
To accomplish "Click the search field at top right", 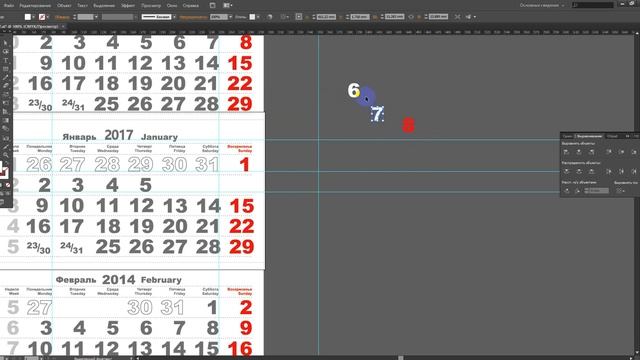I will click(x=593, y=5).
